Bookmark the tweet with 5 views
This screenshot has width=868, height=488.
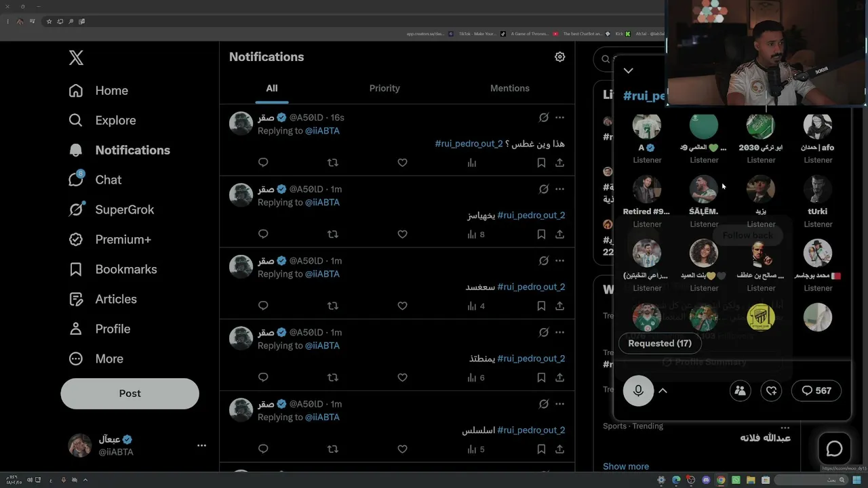(541, 449)
